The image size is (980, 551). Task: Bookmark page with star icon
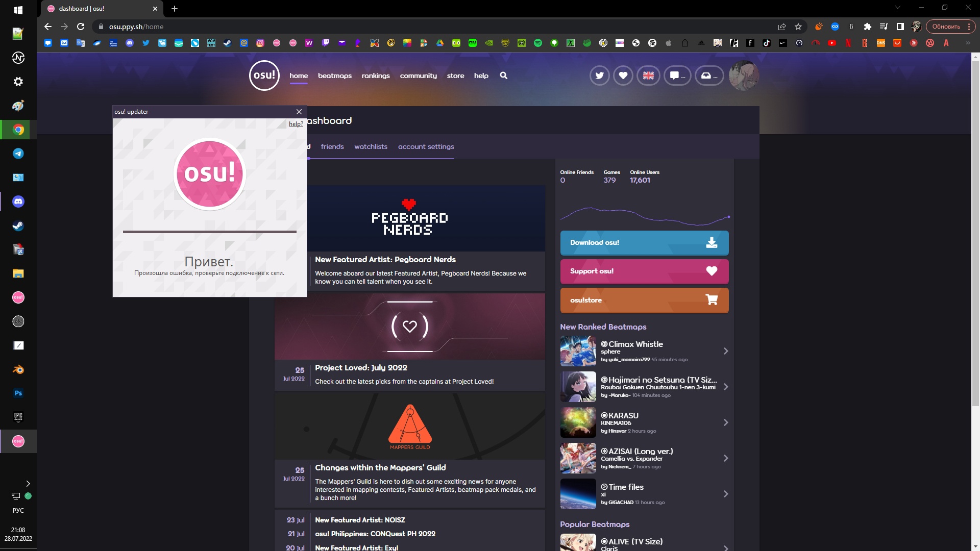pos(798,27)
